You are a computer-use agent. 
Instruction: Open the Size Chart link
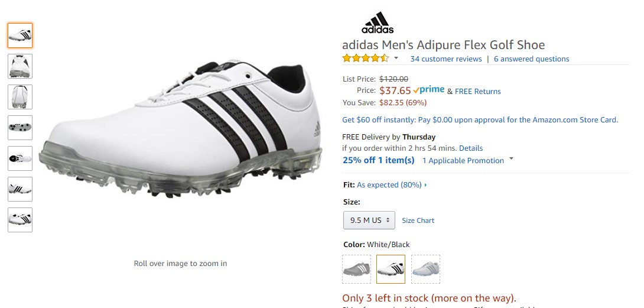(x=418, y=221)
